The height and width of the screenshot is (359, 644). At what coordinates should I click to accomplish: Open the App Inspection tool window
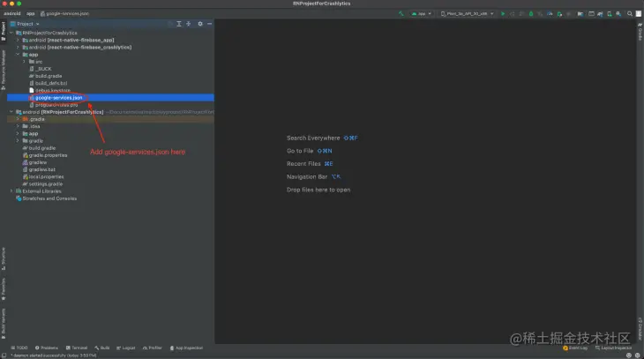[x=186, y=348]
